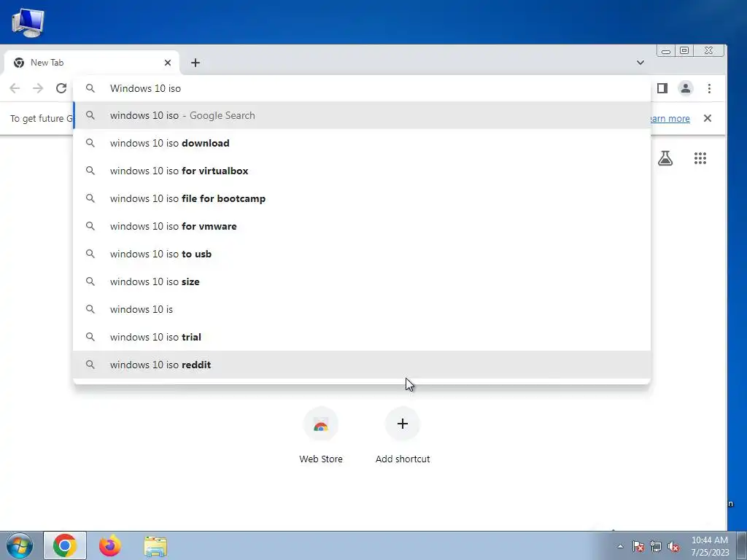Open the Chrome profile avatar button
This screenshot has height=560, width=747.
point(686,88)
